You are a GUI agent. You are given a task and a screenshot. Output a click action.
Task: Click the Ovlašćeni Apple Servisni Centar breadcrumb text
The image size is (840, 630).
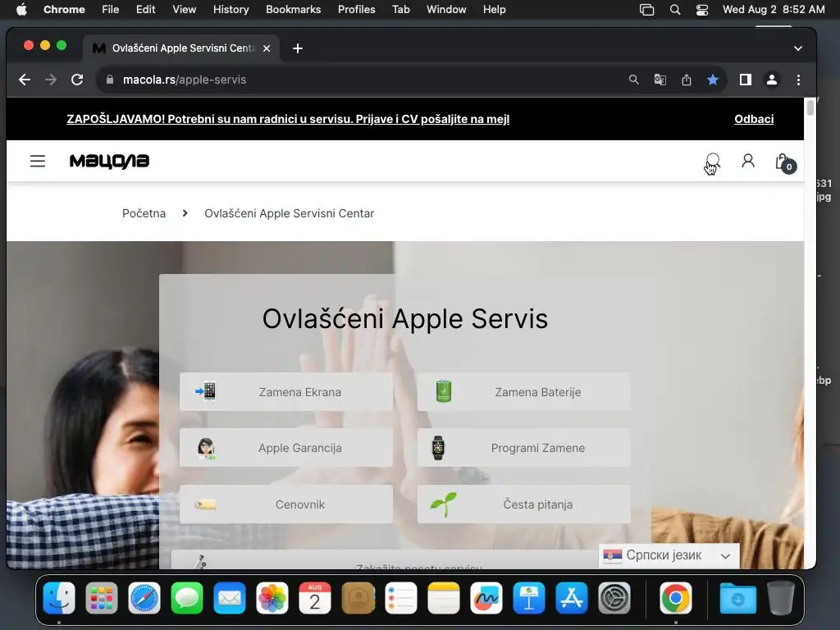click(290, 213)
